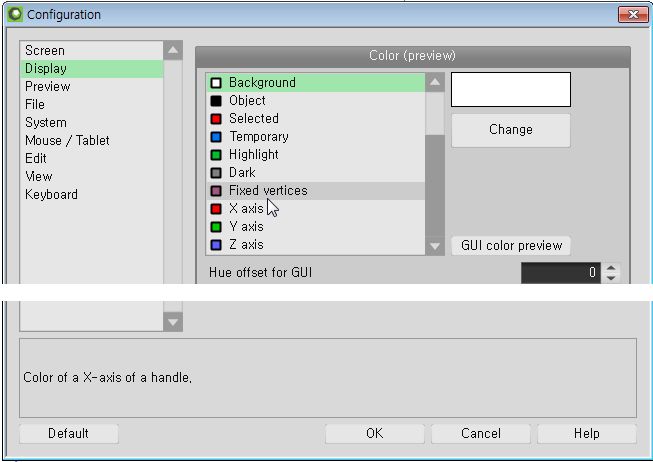Click category list scroll-down arrow
Screen dimensions: 653x462
point(173,322)
